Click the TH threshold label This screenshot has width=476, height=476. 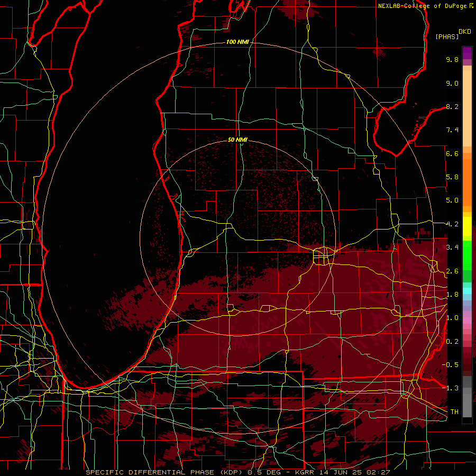click(454, 412)
